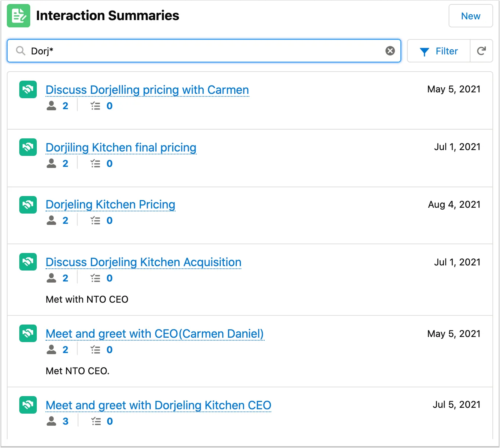Click the refresh icon next to Filter
The height and width of the screenshot is (448, 500).
481,51
